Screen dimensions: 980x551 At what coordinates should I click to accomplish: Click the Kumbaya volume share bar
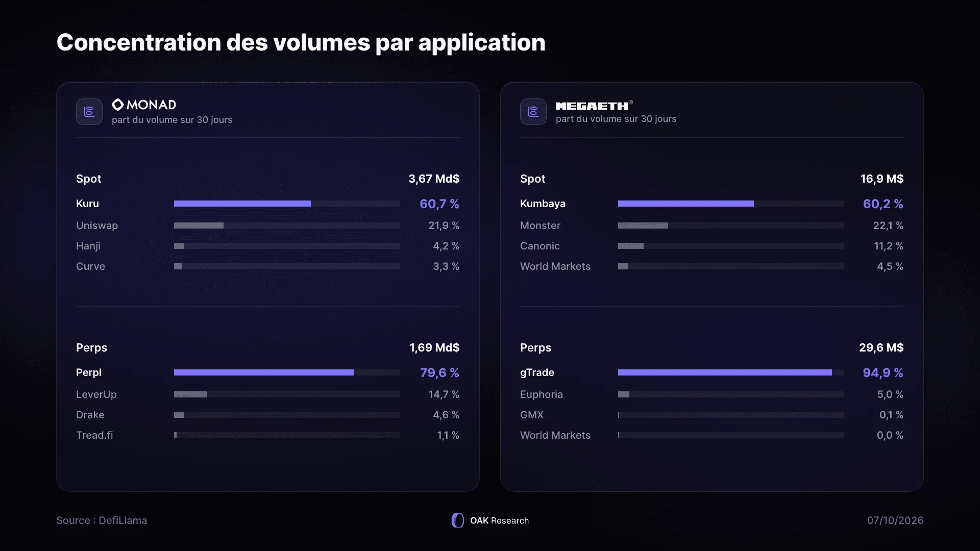click(731, 204)
